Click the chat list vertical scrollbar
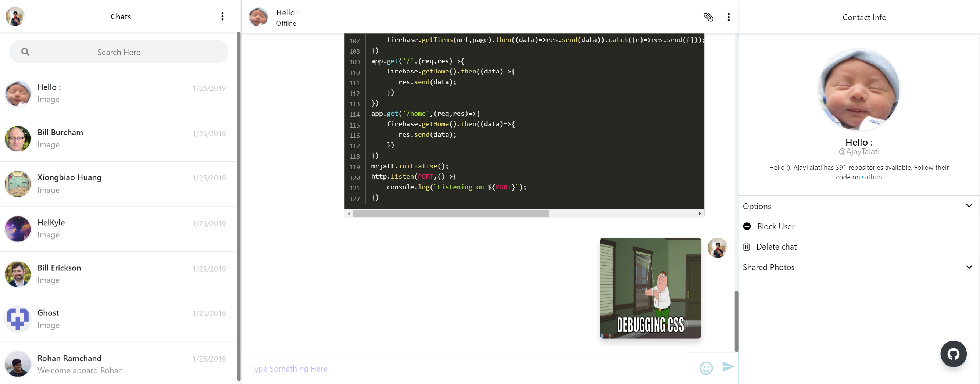Image resolution: width=980 pixels, height=384 pixels. click(x=239, y=206)
